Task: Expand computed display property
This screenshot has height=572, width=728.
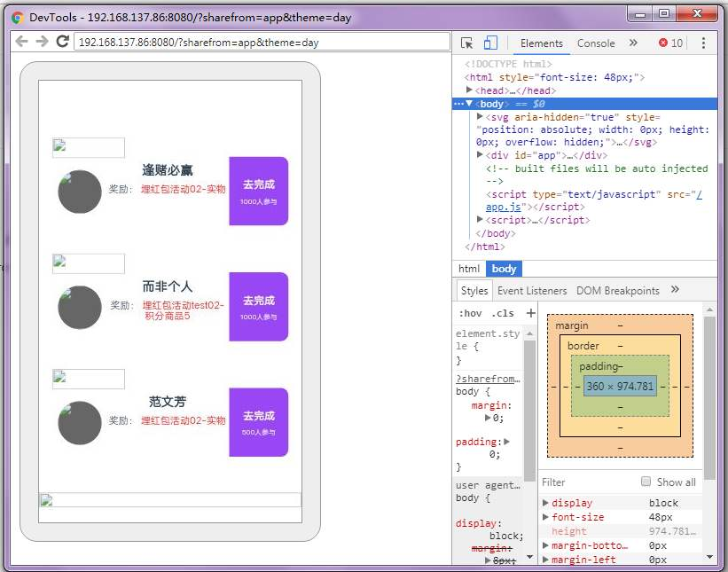Action: 545,503
